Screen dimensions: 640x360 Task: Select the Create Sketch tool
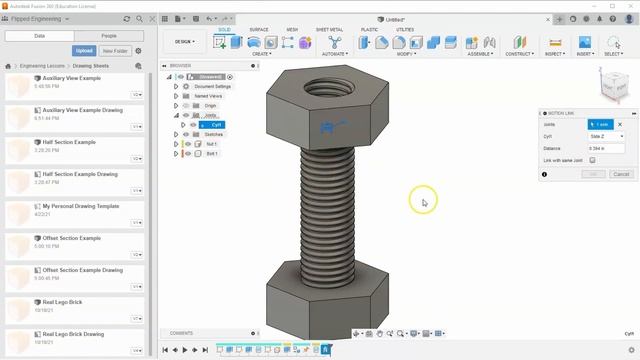point(219,42)
